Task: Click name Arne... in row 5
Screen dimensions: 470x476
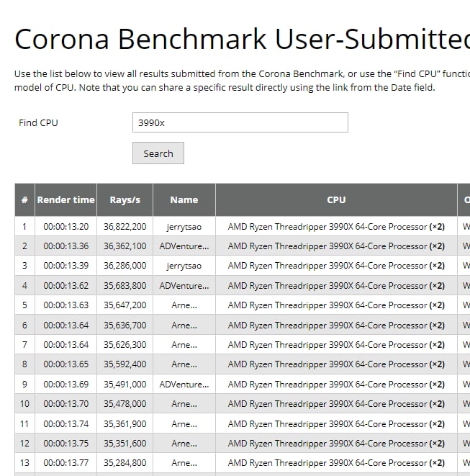Action: pos(184,305)
